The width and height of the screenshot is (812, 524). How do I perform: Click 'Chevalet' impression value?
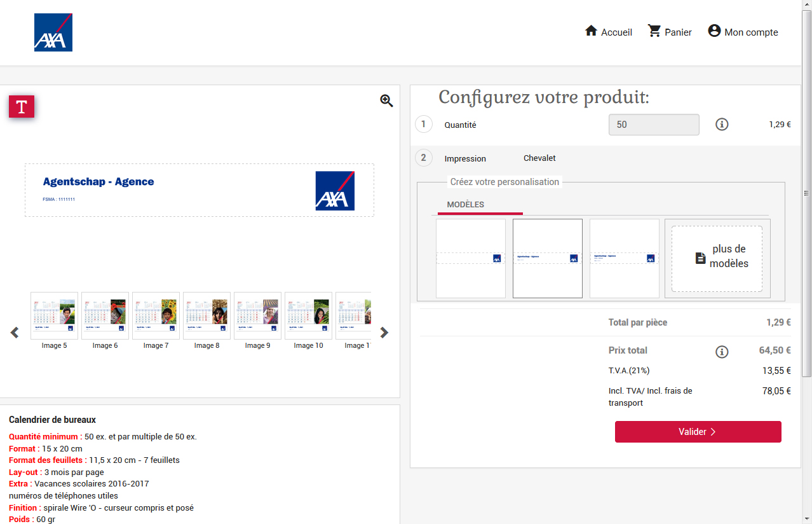[539, 158]
